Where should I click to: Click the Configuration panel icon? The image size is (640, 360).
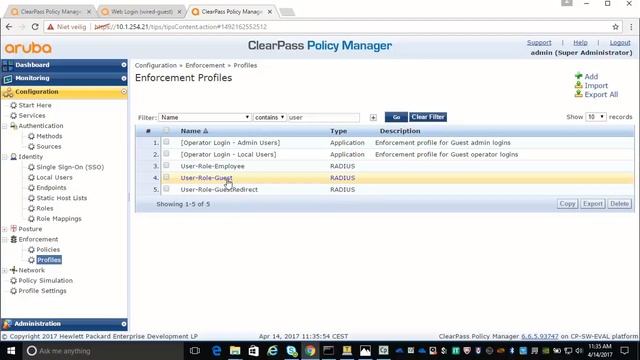(x=8, y=92)
